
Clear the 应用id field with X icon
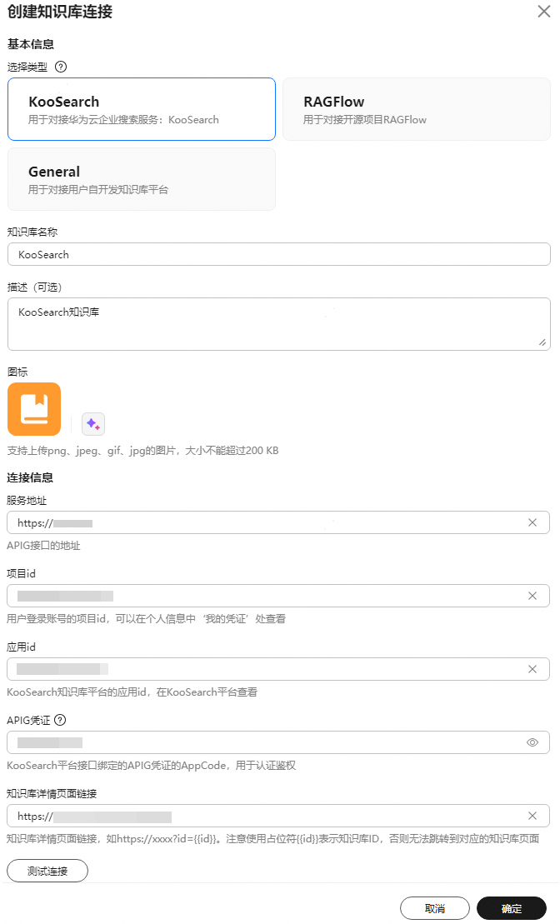tap(532, 669)
